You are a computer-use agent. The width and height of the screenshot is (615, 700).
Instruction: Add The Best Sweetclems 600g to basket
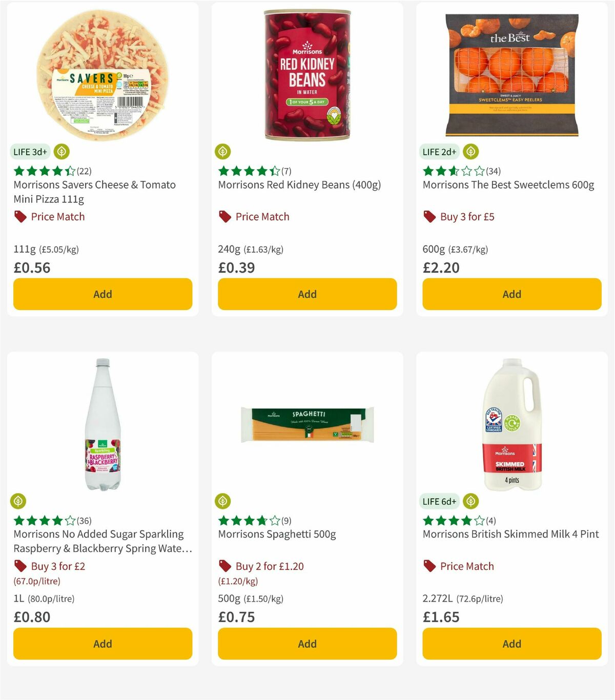point(511,294)
